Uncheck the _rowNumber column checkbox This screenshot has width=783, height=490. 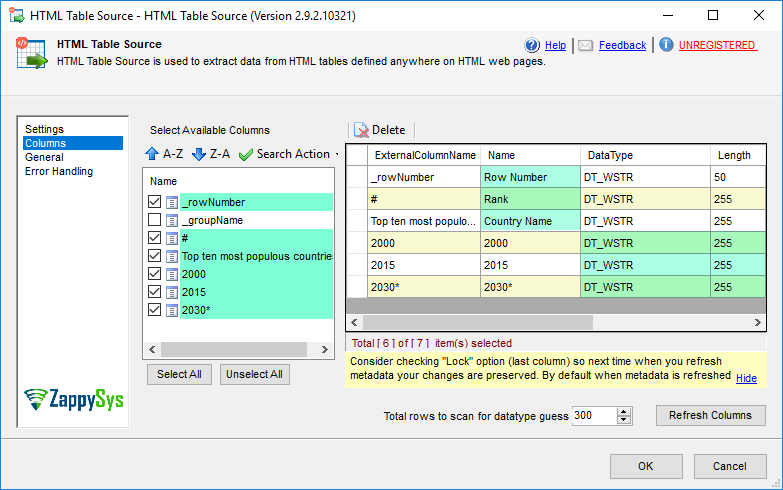tap(154, 202)
